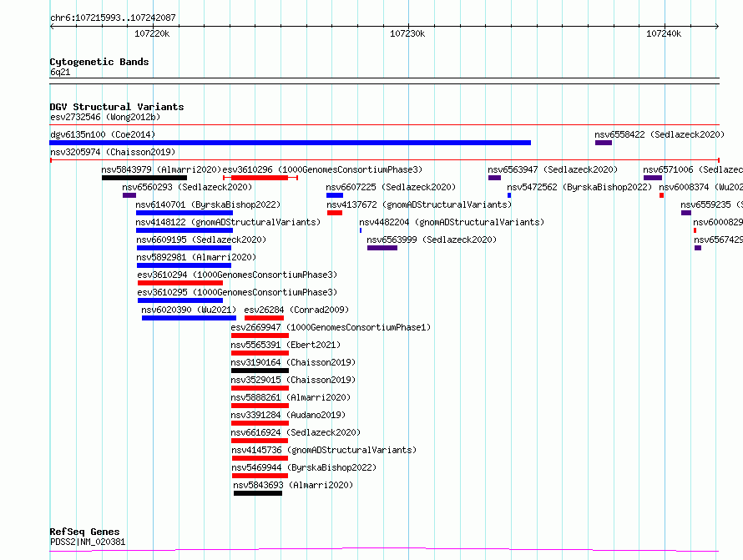Click nsv6140701 (ByrskaBishop2022) label
This screenshot has width=743, height=560.
click(208, 204)
